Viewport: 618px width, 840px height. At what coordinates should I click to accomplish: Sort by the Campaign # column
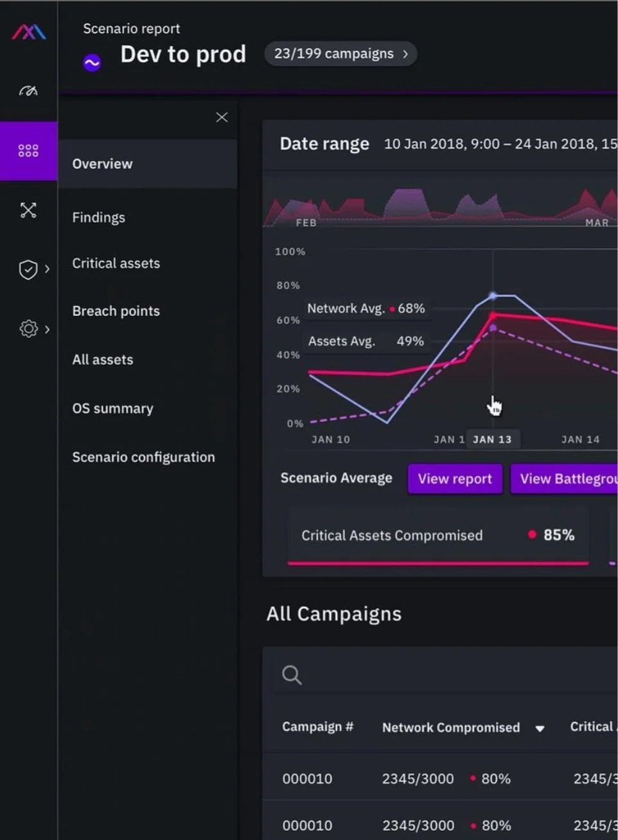[x=317, y=727]
